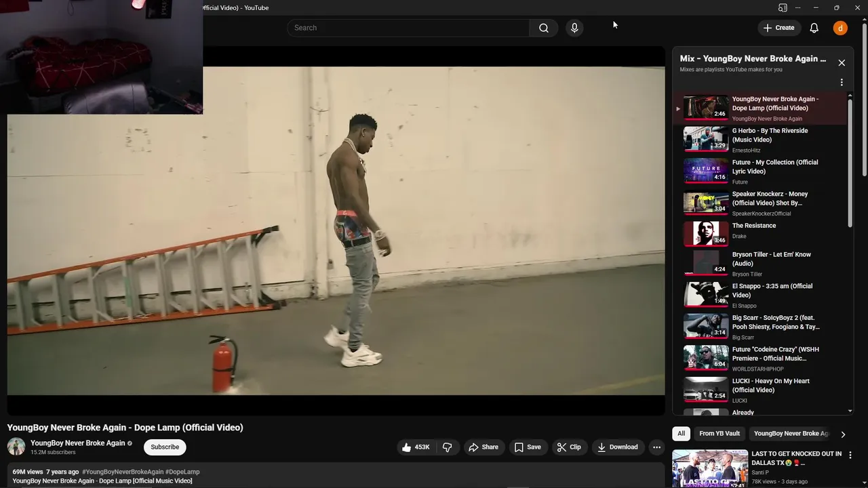868x488 pixels.
Task: Play LUCKI - Heavy On My Heart
Action: click(759, 390)
